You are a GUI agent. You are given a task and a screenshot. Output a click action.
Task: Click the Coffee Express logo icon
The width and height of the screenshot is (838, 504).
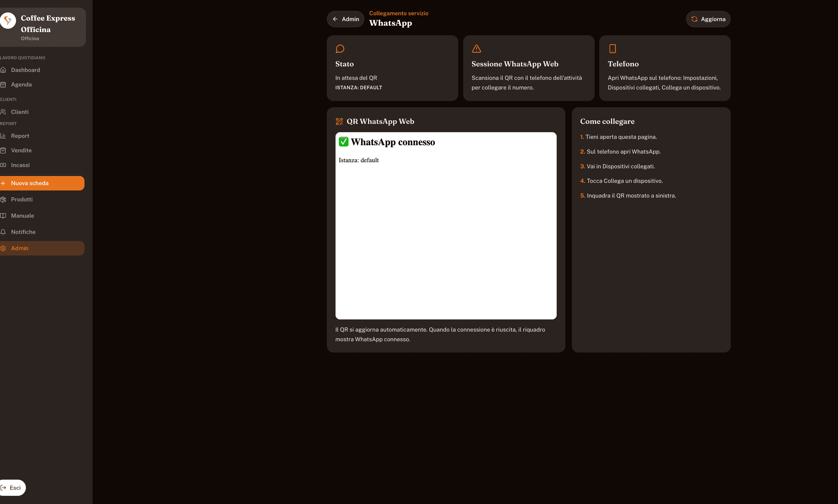click(8, 21)
